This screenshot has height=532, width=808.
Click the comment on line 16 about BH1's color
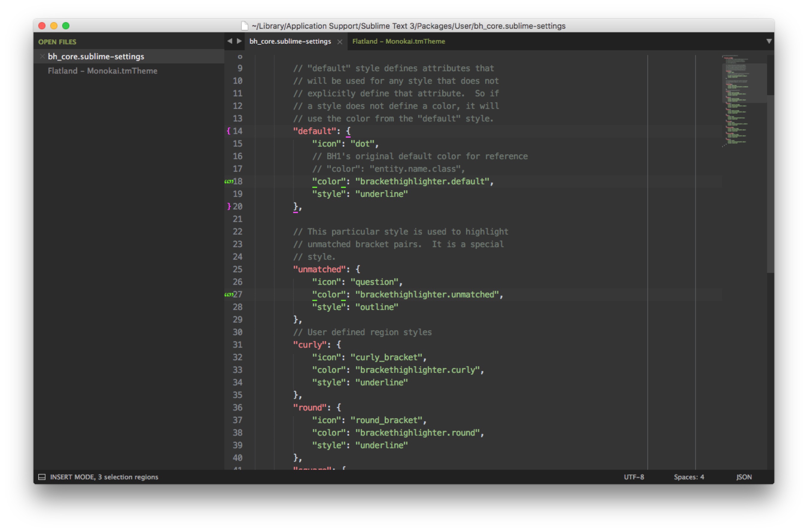tap(420, 156)
